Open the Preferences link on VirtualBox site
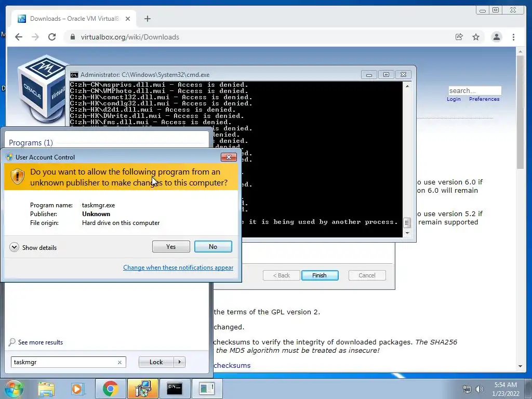The image size is (532, 399). click(x=484, y=99)
